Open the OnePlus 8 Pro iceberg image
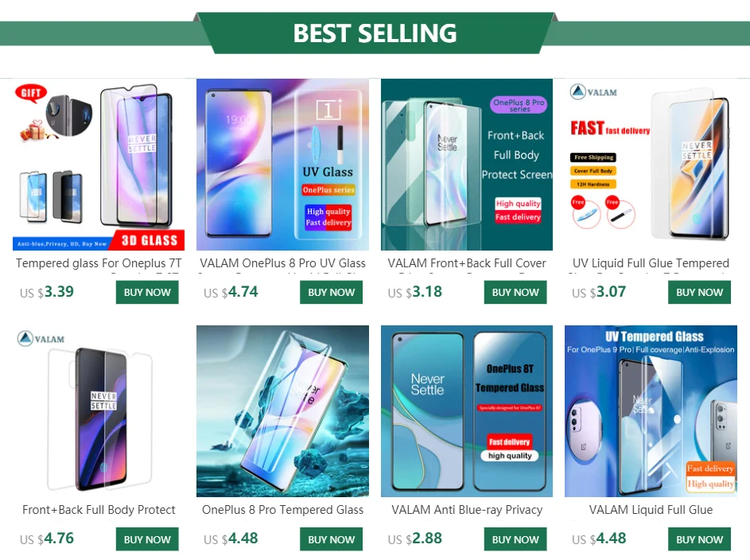The image size is (750, 560). 282,411
